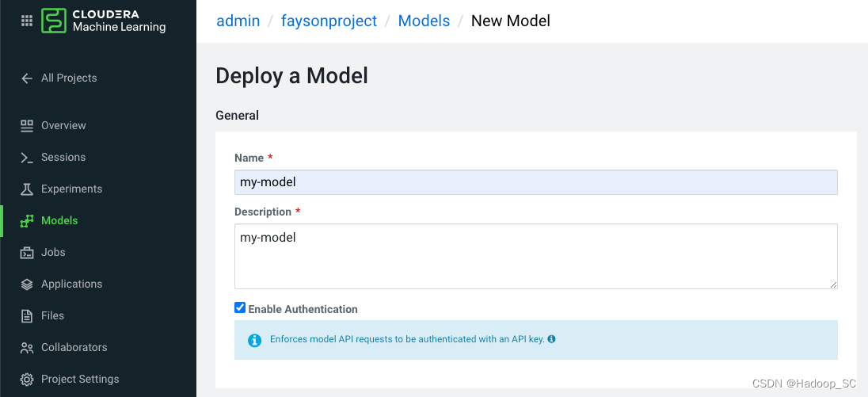Click the info circle icon in the blue banner

tap(254, 340)
